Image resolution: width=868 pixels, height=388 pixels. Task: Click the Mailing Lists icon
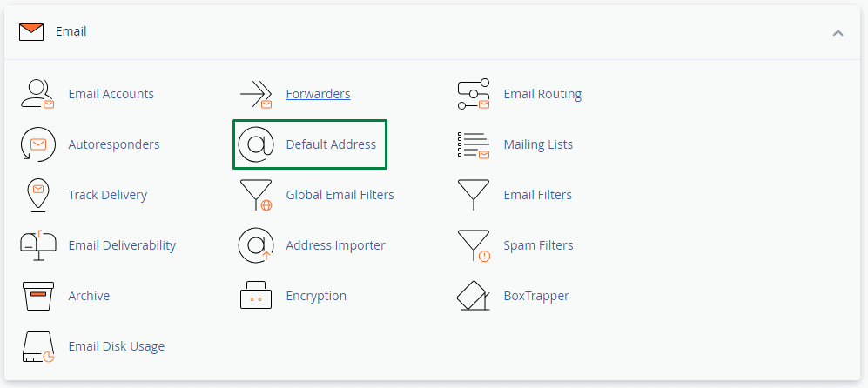pos(474,145)
